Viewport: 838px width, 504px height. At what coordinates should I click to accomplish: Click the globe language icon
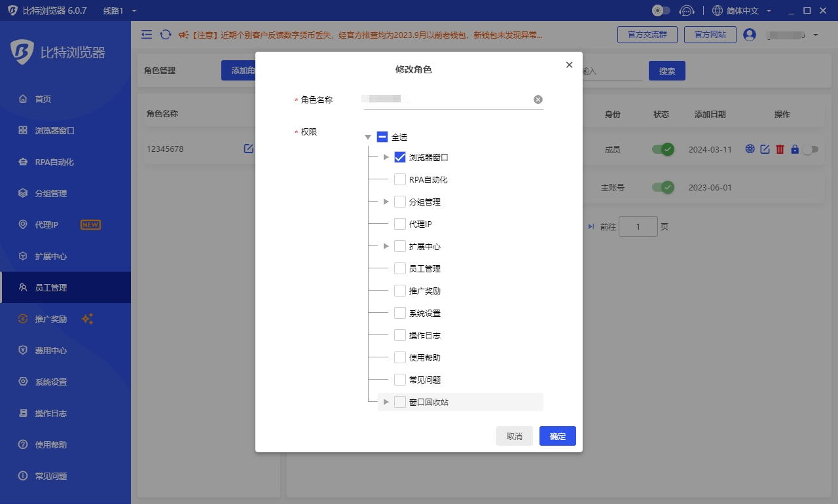point(718,10)
